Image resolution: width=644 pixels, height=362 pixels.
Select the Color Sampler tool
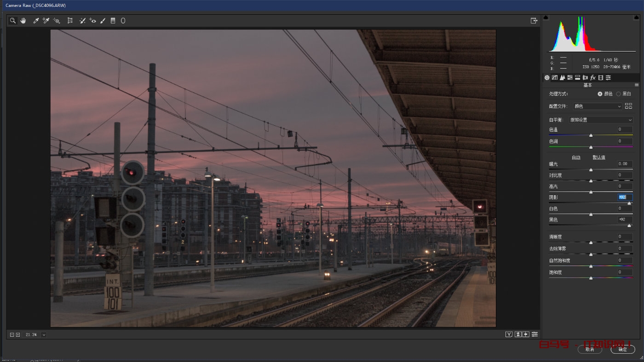coord(46,21)
